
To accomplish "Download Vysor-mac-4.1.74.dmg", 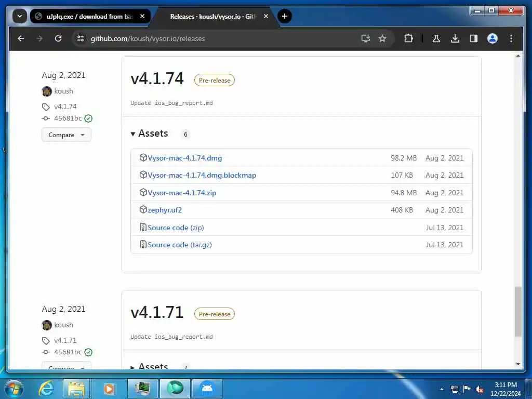I will tap(184, 158).
